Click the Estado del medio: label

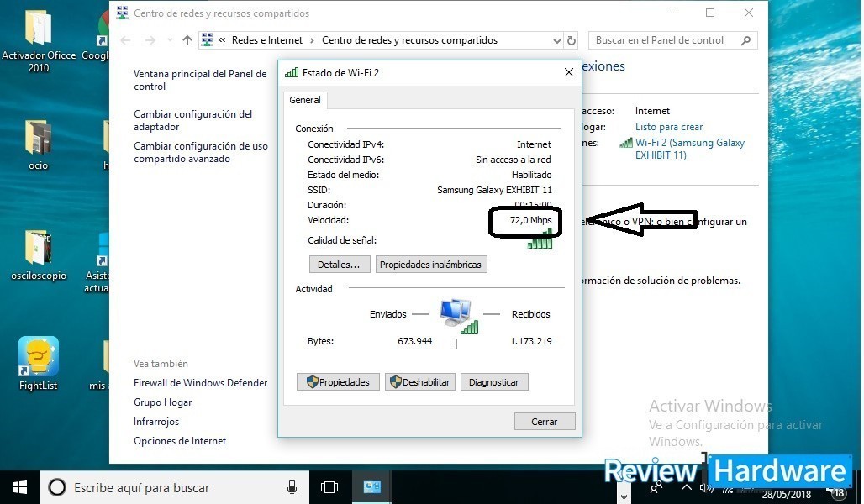(343, 175)
